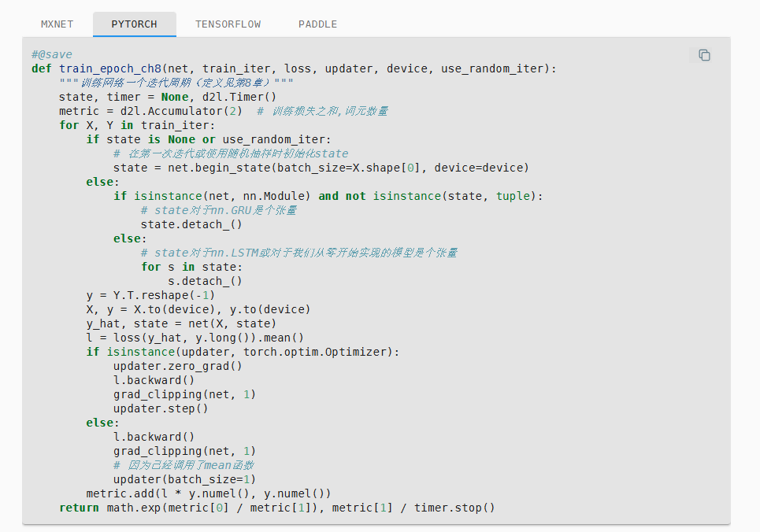Click the updater(batch_size=1) line

184,479
